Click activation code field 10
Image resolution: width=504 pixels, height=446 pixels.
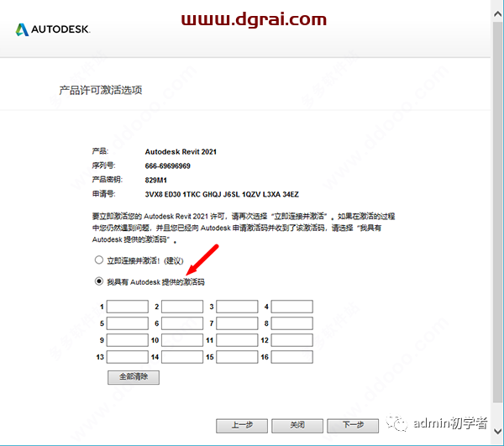182,340
